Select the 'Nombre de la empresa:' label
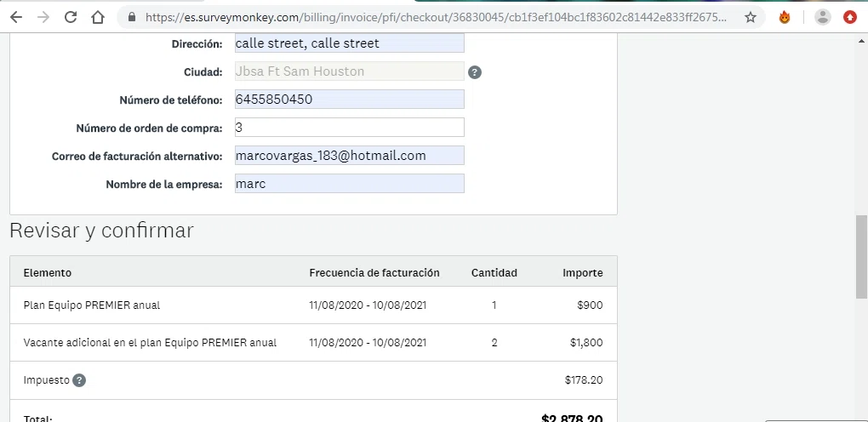Image resolution: width=868 pixels, height=422 pixels. pyautogui.click(x=164, y=185)
